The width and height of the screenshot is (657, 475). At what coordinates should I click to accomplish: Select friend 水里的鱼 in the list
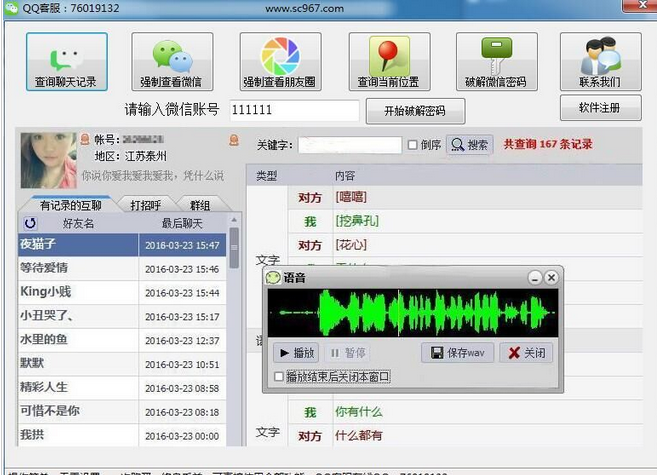(122, 340)
